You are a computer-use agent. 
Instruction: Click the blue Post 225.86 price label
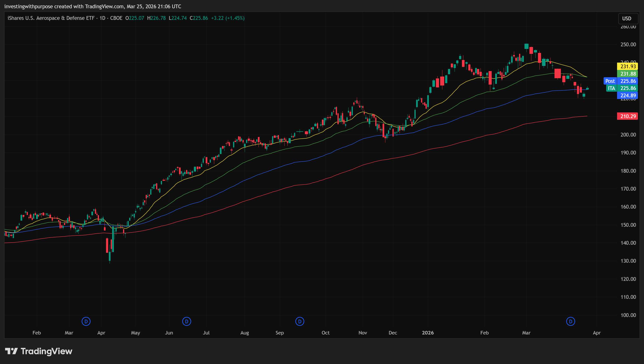pyautogui.click(x=621, y=81)
